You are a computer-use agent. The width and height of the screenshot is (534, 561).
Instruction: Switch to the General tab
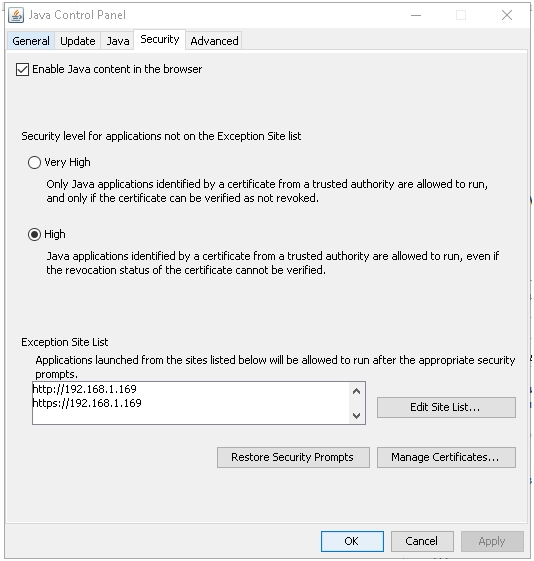pos(31,41)
